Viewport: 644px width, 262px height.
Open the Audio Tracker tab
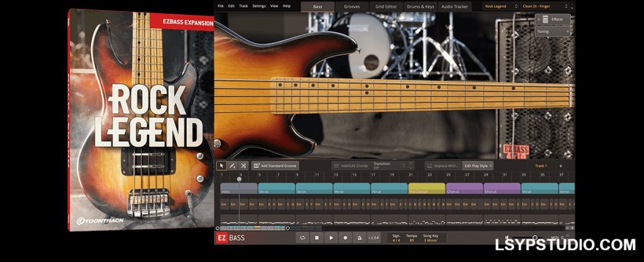tap(455, 6)
